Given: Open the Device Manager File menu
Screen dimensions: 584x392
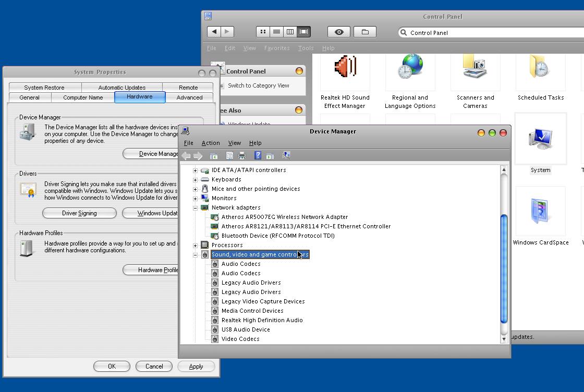Looking at the screenshot, I should pos(188,143).
